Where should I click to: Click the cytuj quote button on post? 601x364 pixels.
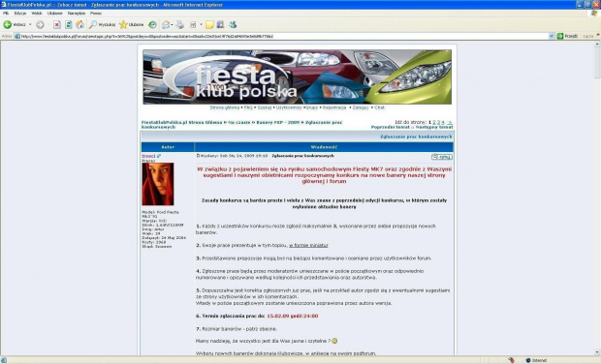tap(442, 157)
